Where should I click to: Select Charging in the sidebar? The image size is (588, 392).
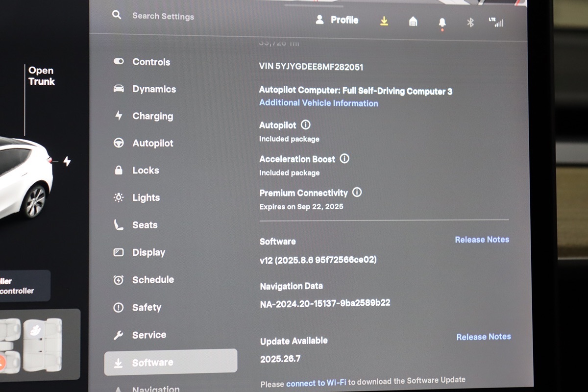point(152,116)
